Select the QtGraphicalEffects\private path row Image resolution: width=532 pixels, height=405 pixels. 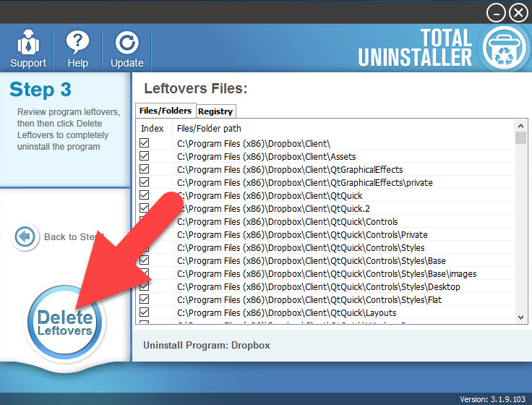pyautogui.click(x=305, y=183)
